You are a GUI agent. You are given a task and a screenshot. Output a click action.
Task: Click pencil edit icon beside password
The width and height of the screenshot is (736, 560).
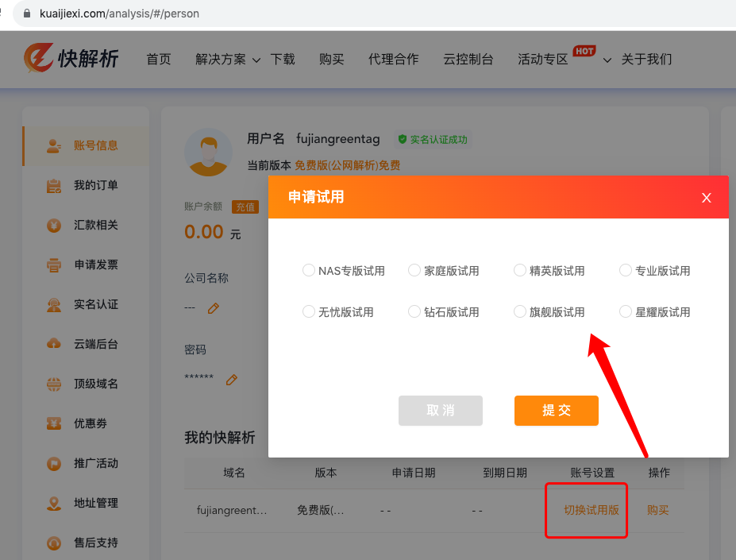232,380
